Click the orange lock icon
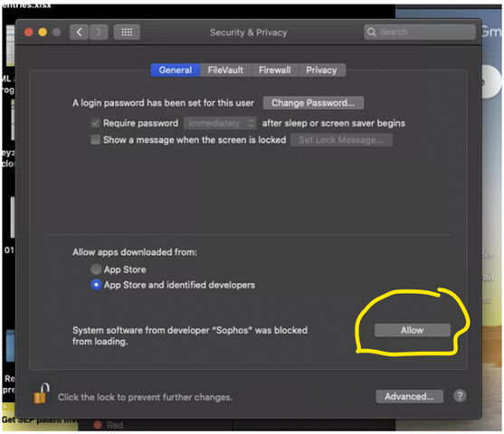The image size is (504, 434). (x=41, y=393)
